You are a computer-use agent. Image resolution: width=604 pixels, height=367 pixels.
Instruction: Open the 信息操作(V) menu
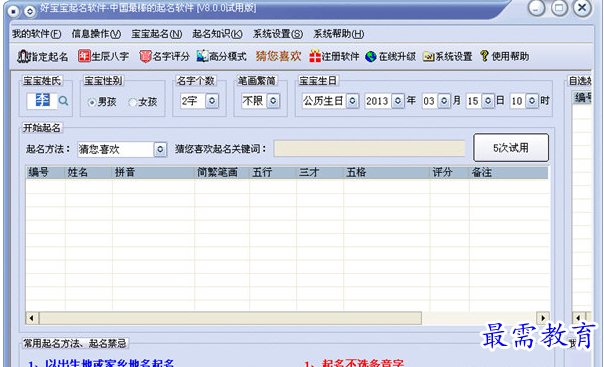96,34
